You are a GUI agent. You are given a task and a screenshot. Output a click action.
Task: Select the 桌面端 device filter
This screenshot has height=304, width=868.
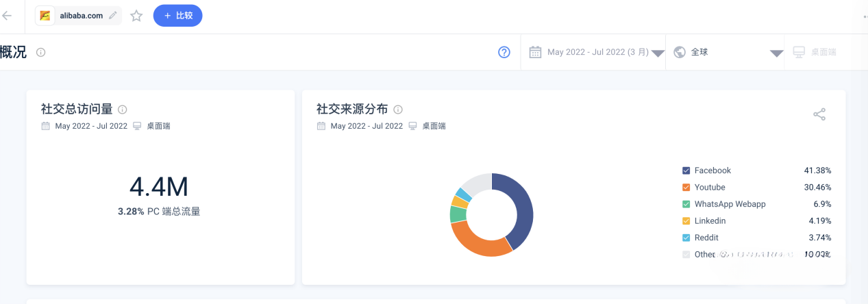[x=815, y=52]
